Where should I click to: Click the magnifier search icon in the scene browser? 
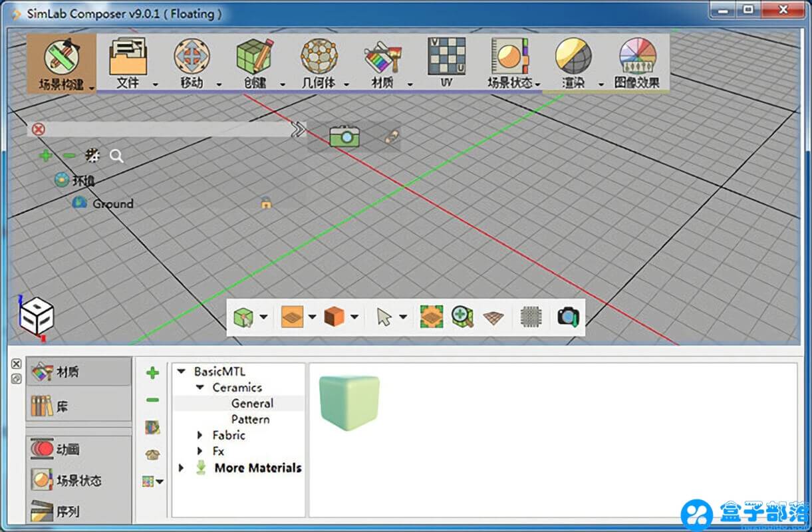pyautogui.click(x=116, y=156)
